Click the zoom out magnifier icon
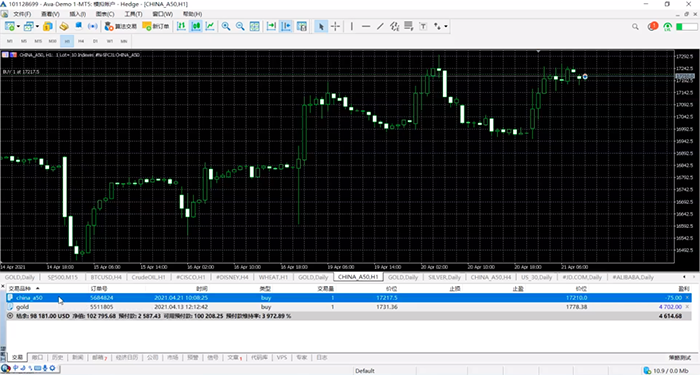 [x=240, y=26]
